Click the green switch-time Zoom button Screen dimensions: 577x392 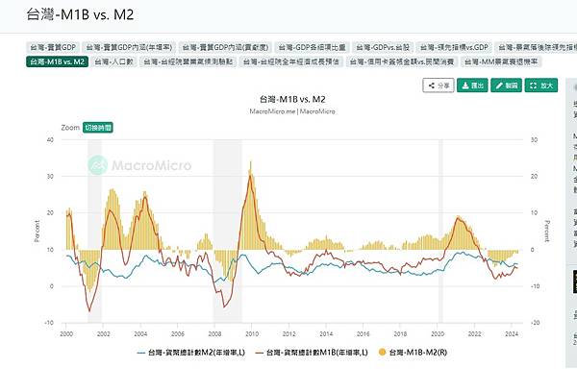pos(97,128)
